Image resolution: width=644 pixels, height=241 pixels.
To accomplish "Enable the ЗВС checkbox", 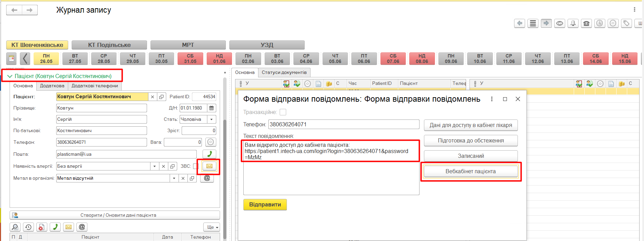I will pos(195,166).
